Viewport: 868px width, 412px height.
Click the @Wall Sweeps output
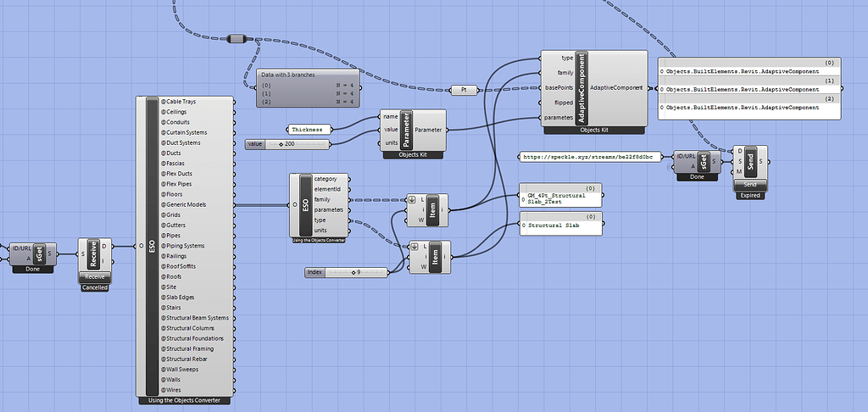tap(180, 370)
